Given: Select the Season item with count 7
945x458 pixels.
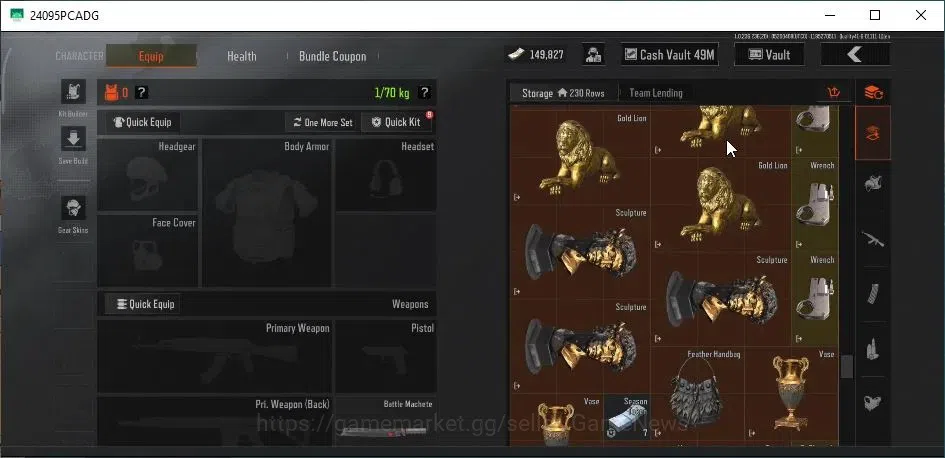Looking at the screenshot, I should (626, 418).
